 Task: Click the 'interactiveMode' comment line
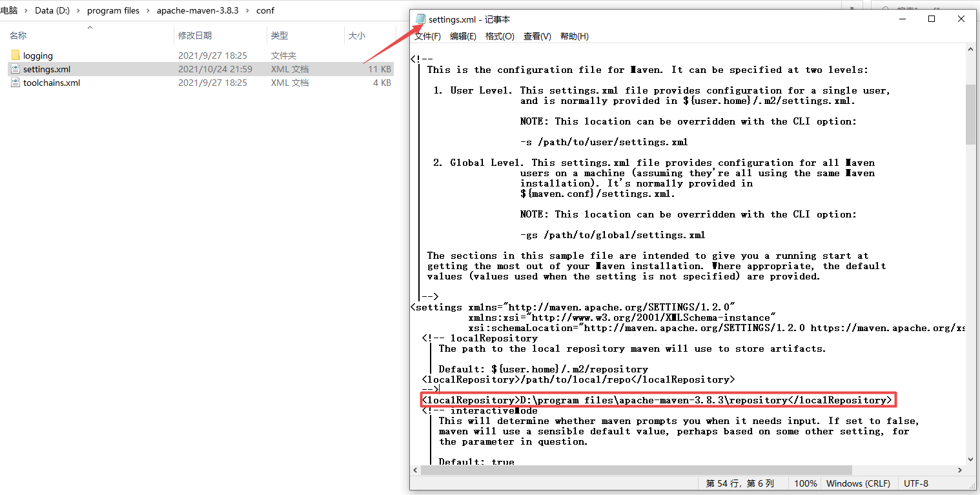(480, 410)
